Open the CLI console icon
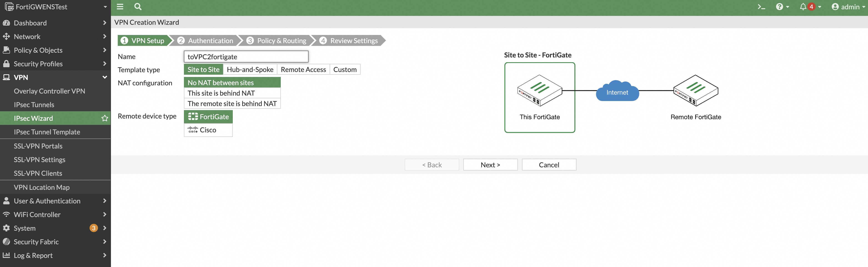868x267 pixels. [x=761, y=7]
